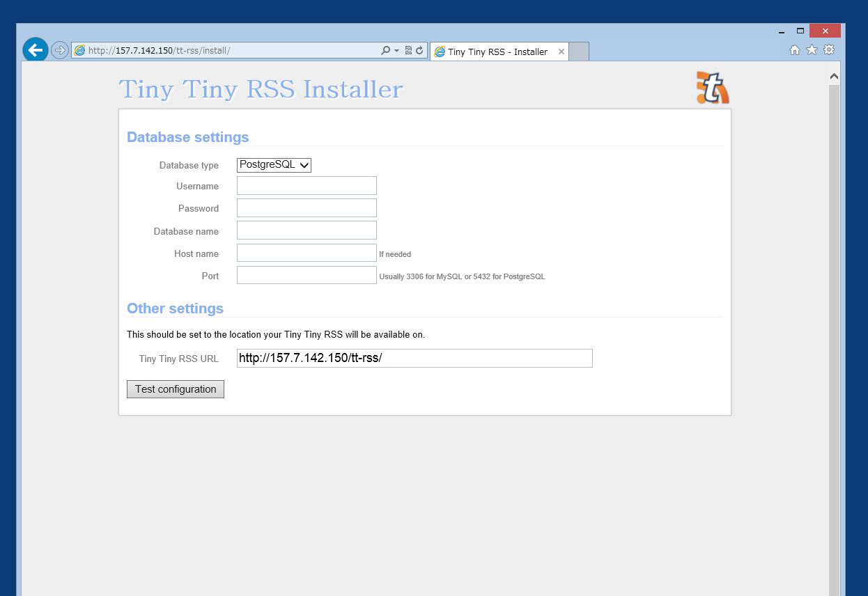The width and height of the screenshot is (868, 596).
Task: Open browser Tools gear icon
Action: 828,50
